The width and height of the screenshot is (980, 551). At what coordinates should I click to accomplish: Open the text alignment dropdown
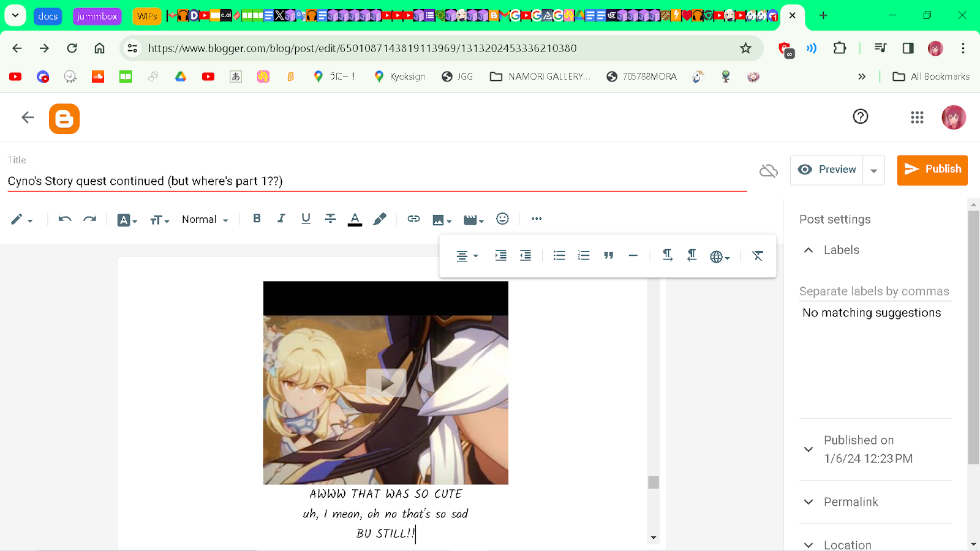click(x=467, y=256)
